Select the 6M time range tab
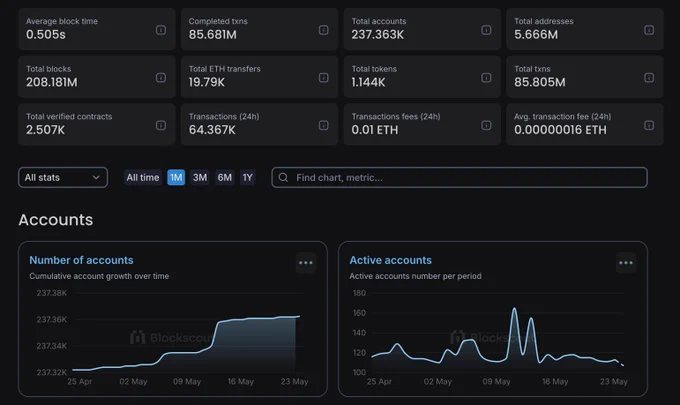The width and height of the screenshot is (680, 405). (225, 177)
